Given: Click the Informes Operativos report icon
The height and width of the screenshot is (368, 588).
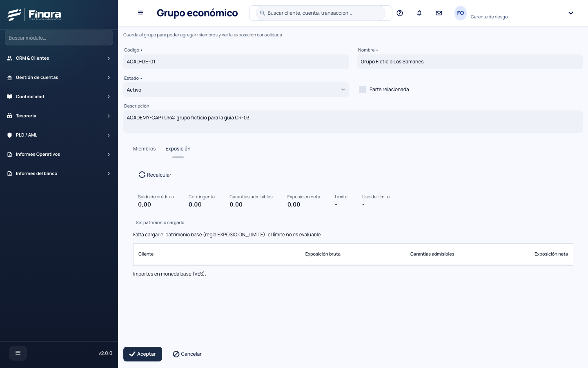Looking at the screenshot, I should click(x=9, y=155).
